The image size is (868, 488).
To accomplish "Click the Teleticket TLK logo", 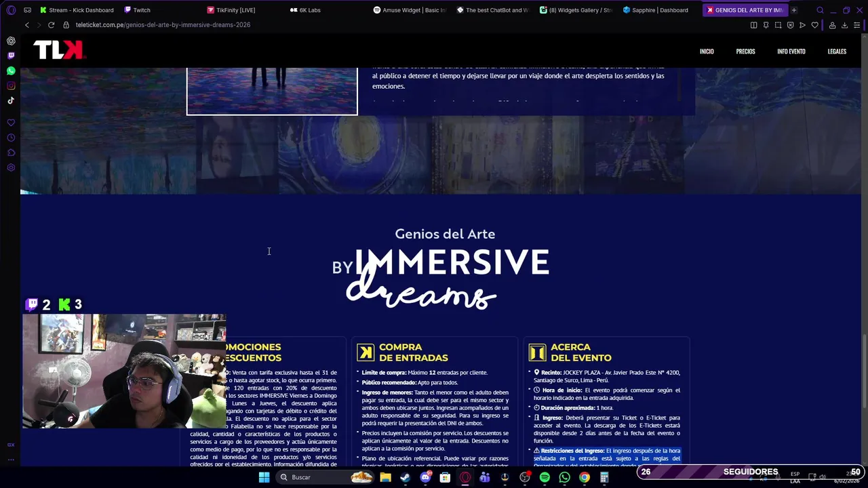I will click(58, 50).
